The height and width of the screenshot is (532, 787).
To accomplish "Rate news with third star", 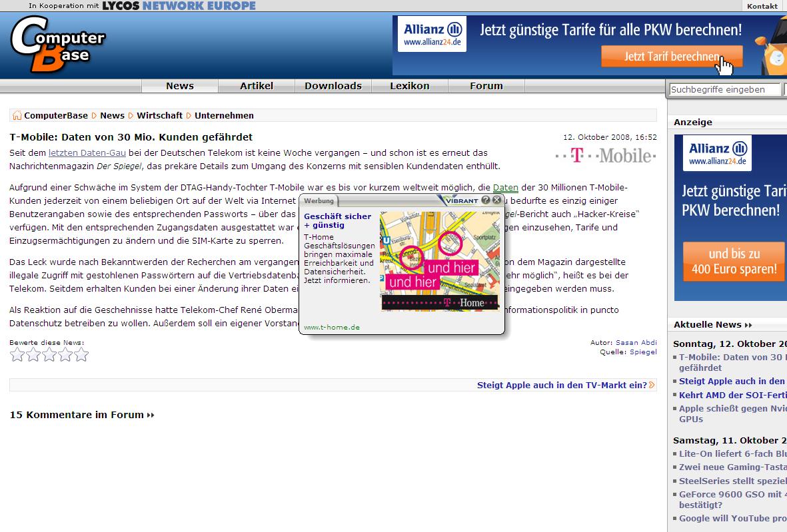I will tap(49, 355).
